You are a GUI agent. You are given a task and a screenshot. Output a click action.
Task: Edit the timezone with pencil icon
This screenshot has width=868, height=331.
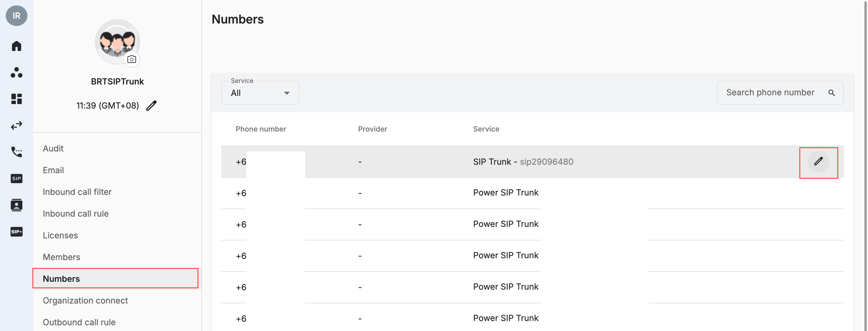(151, 106)
